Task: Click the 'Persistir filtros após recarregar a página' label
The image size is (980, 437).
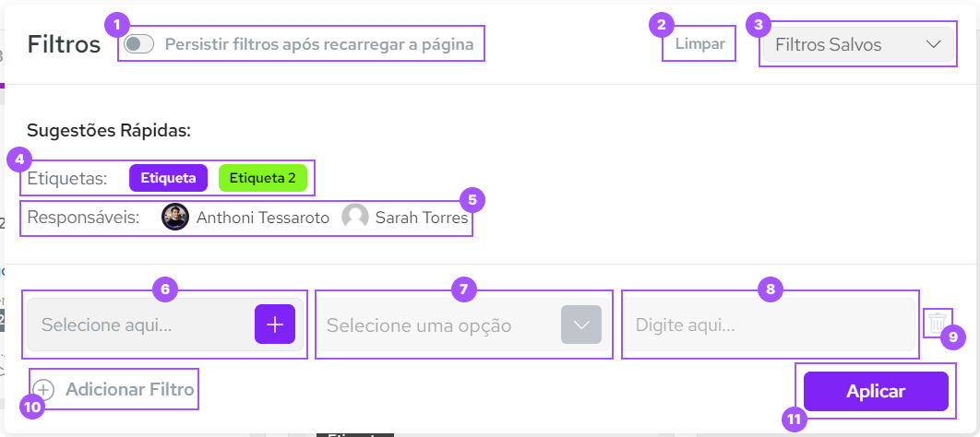Action: click(319, 45)
